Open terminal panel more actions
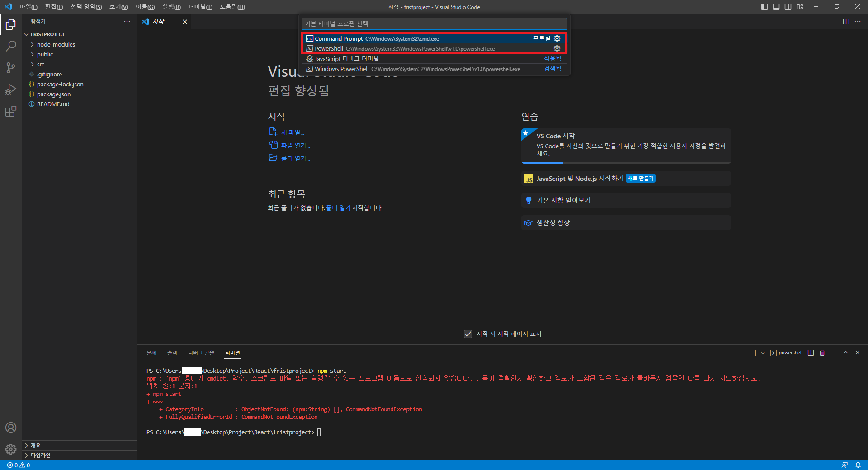This screenshot has height=470, width=868. tap(834, 352)
